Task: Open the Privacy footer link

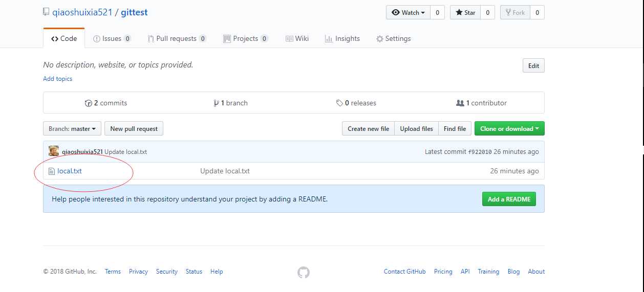Action: (138, 272)
